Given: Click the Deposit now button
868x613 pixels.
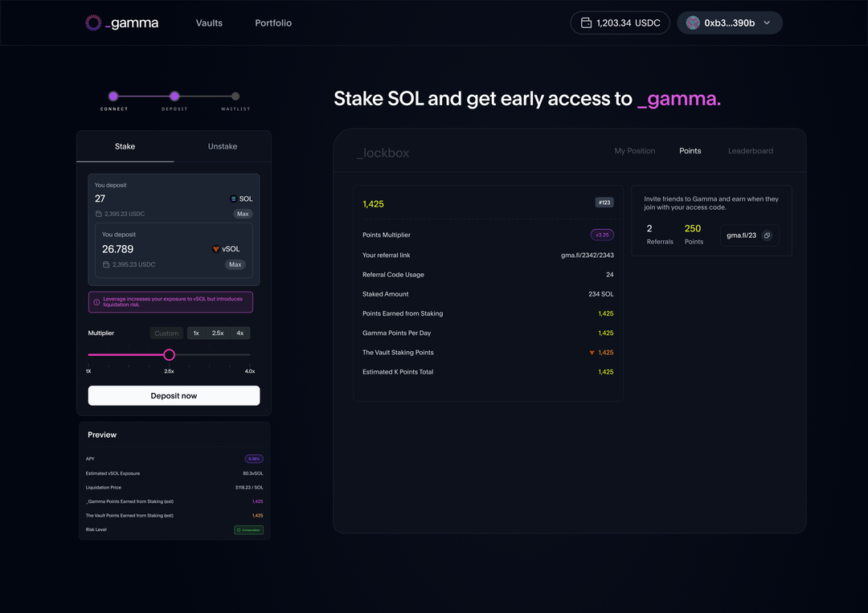Looking at the screenshot, I should point(174,395).
